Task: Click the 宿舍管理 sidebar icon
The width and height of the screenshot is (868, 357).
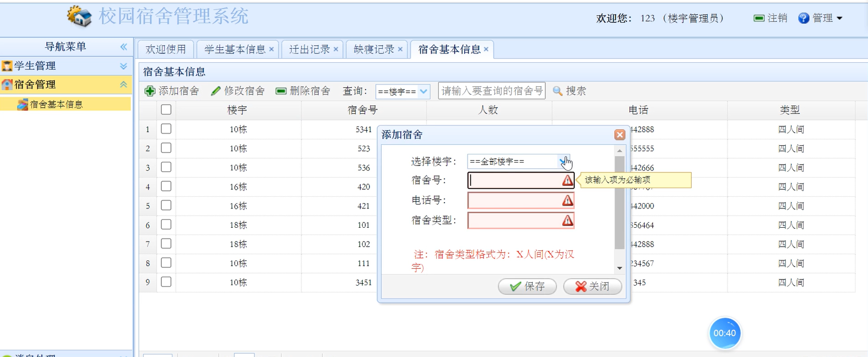Action: coord(7,85)
